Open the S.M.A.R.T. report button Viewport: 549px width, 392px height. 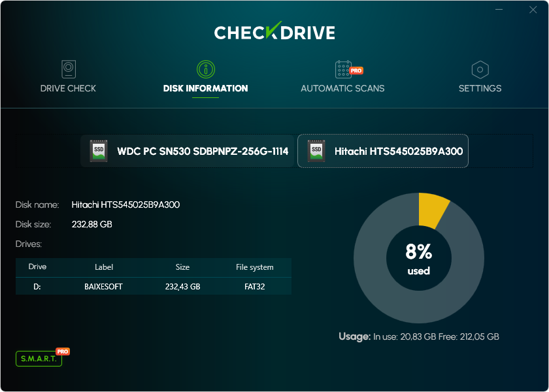[x=39, y=359]
